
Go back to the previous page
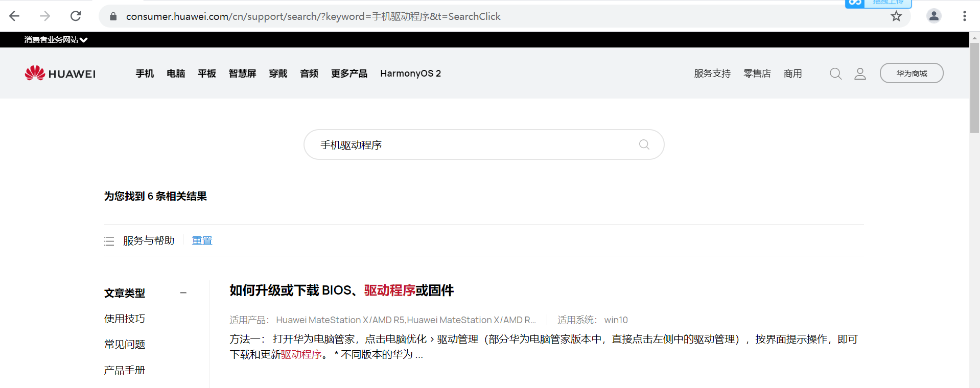point(14,16)
